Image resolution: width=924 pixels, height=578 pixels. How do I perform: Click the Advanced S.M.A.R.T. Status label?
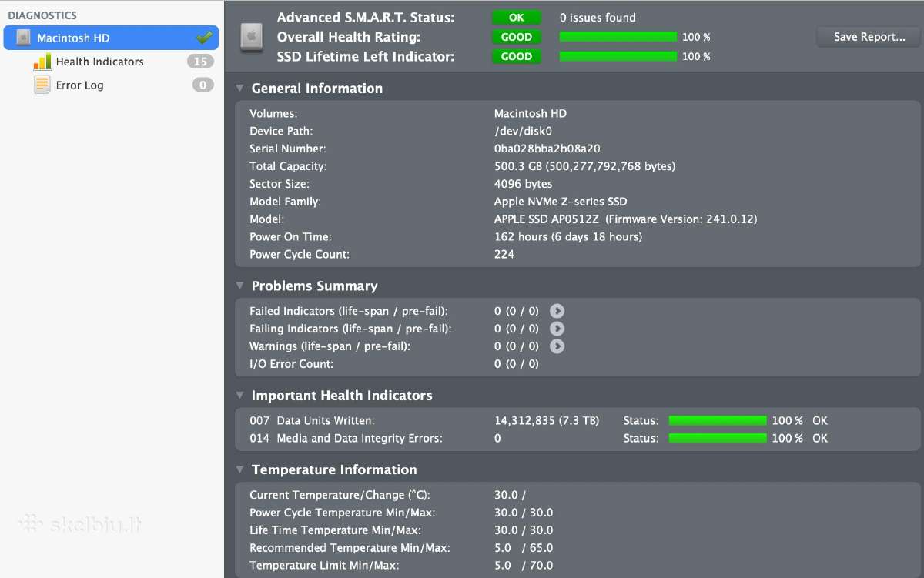[x=366, y=18]
